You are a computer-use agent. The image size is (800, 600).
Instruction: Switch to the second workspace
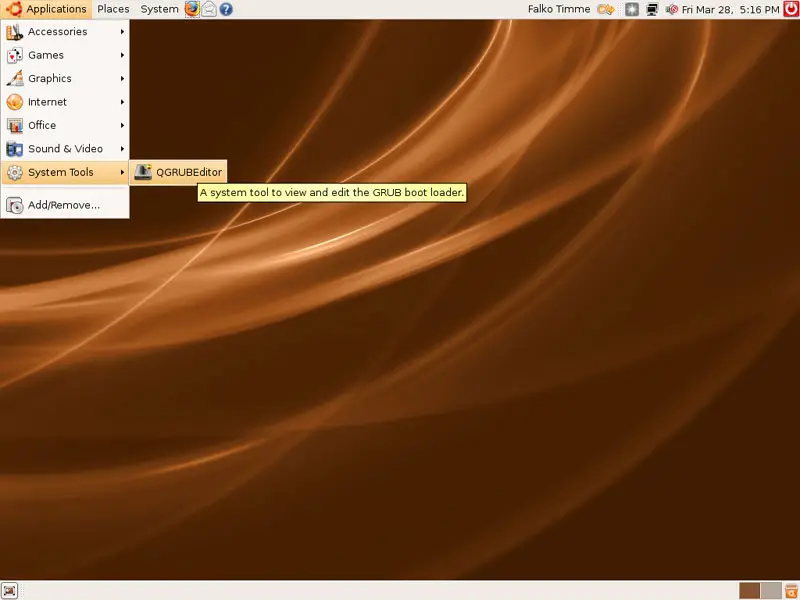[770, 590]
